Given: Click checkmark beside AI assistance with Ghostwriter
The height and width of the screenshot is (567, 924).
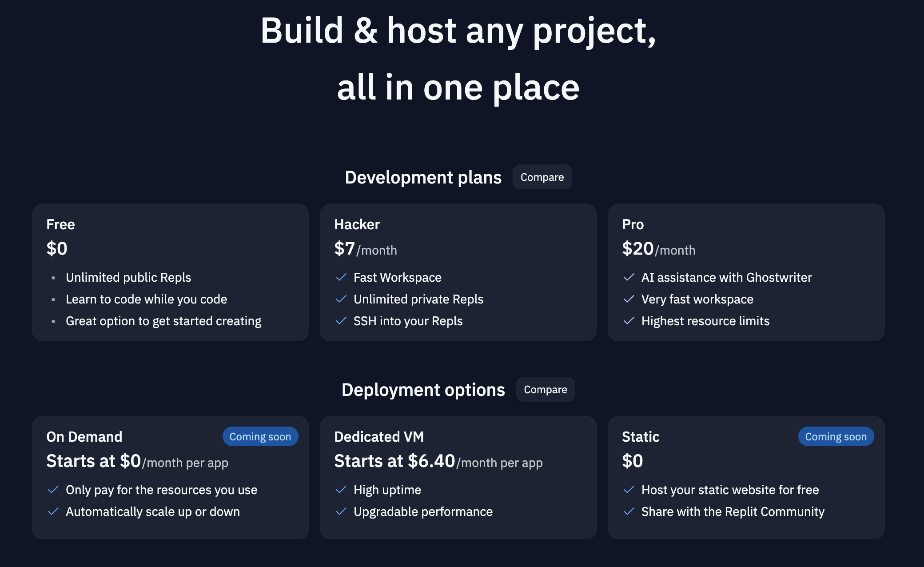Looking at the screenshot, I should tap(629, 277).
